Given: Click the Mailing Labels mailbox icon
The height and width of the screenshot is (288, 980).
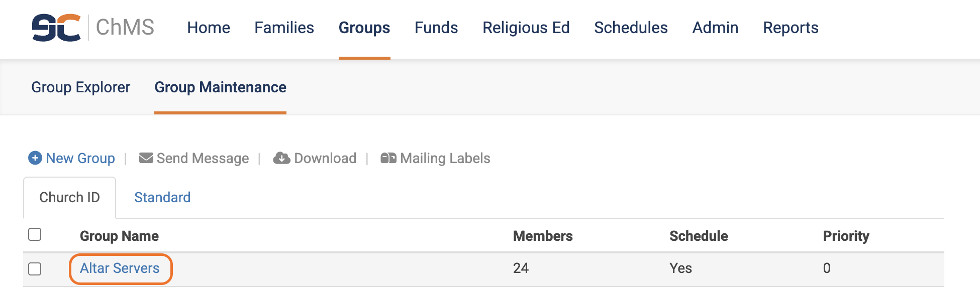Looking at the screenshot, I should click(x=388, y=158).
